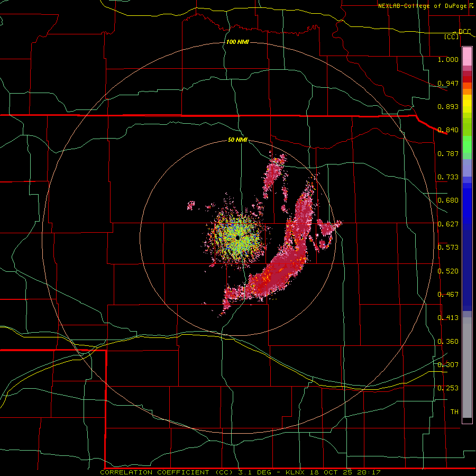The image size is (476, 476).
Task: Click the light pink color bar segment at the top
Action: tap(467, 57)
